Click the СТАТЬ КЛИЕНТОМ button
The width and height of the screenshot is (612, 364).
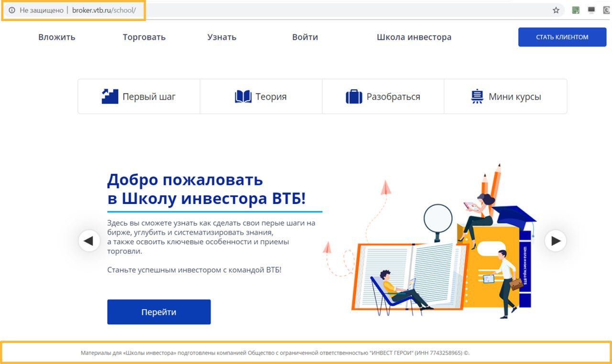click(x=562, y=37)
